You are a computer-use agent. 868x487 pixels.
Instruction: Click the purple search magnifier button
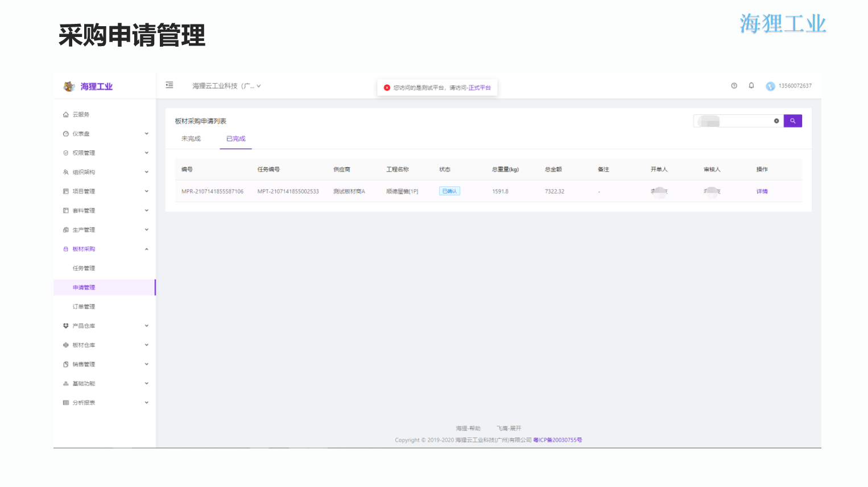(x=793, y=121)
